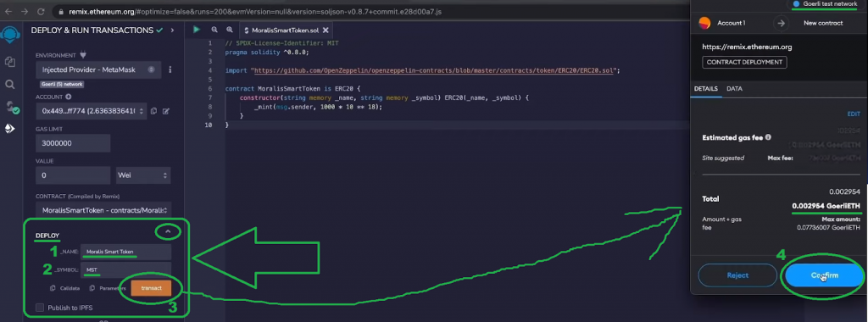Image resolution: width=868 pixels, height=322 pixels.
Task: Click the _NAME field Moralis Smart Token
Action: point(125,252)
